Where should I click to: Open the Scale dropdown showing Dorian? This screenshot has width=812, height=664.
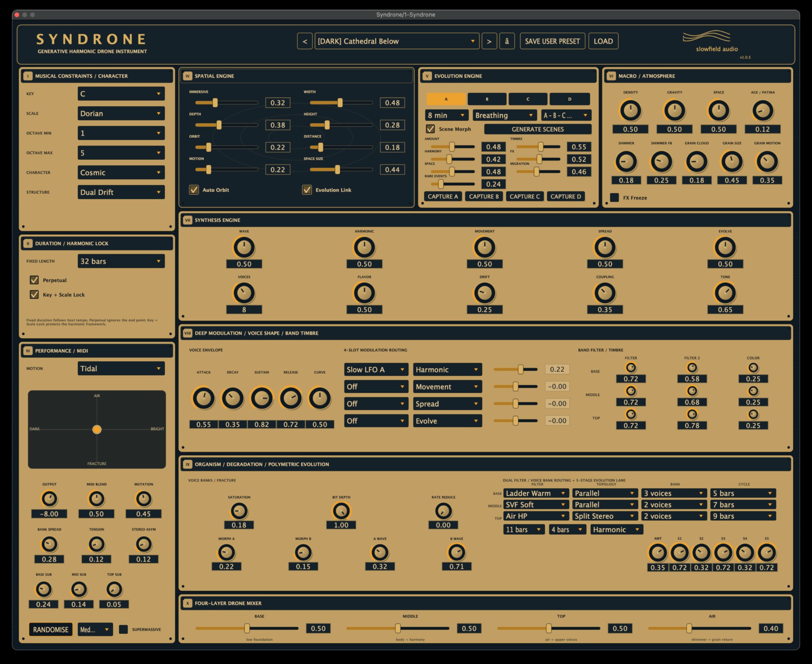121,113
